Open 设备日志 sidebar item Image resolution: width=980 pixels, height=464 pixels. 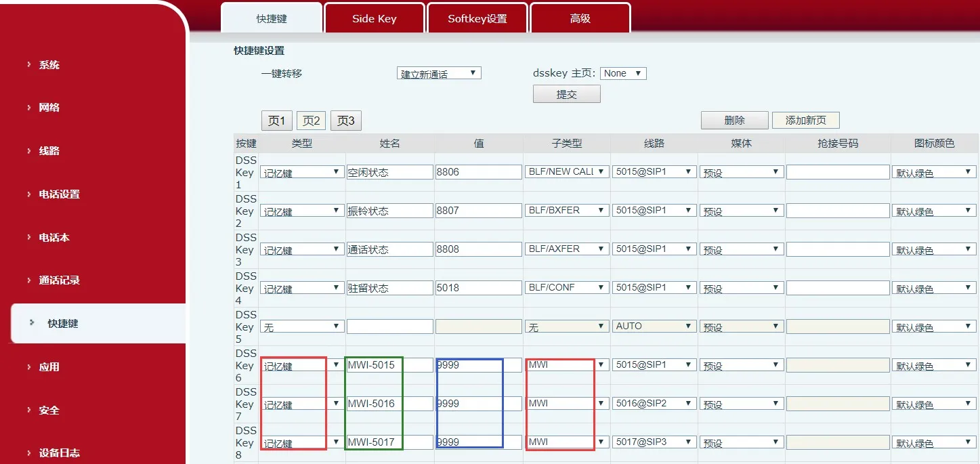tap(59, 453)
